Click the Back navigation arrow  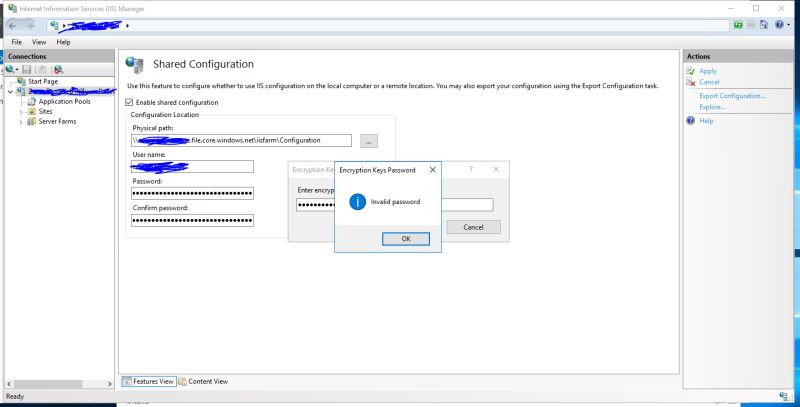[x=13, y=25]
